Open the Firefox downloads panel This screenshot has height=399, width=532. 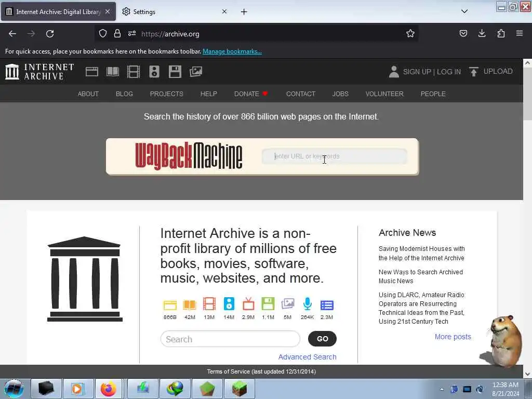(x=482, y=33)
